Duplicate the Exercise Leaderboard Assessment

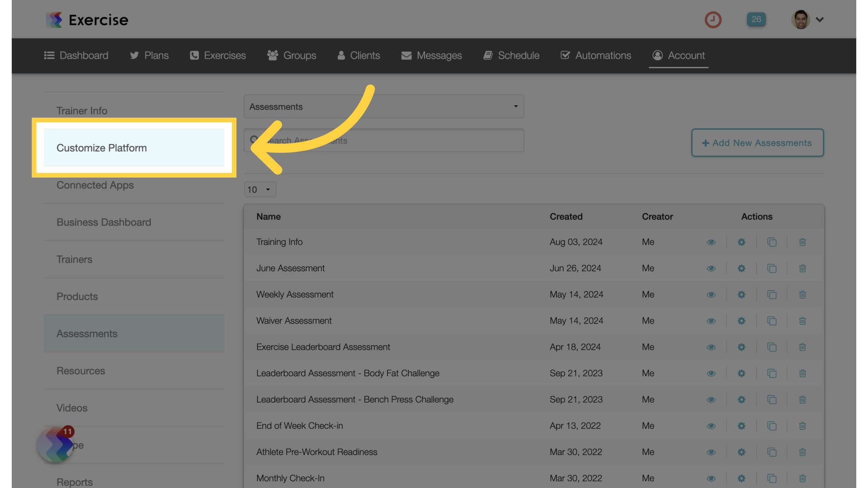point(772,347)
